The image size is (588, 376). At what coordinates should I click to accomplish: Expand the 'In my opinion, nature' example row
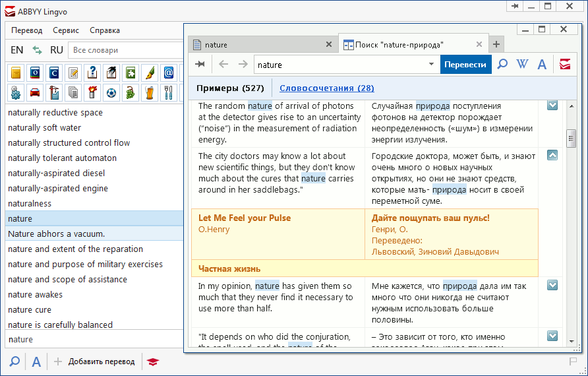(552, 285)
